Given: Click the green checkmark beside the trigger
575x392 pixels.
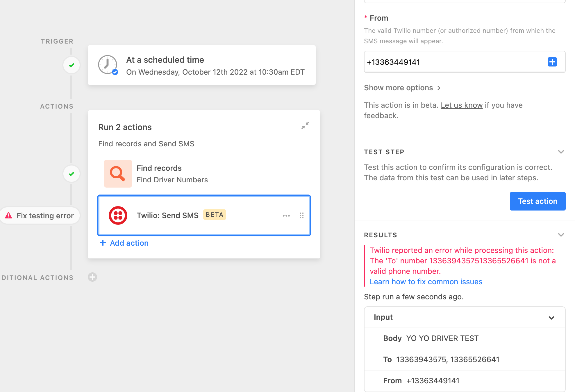Looking at the screenshot, I should click(x=72, y=65).
